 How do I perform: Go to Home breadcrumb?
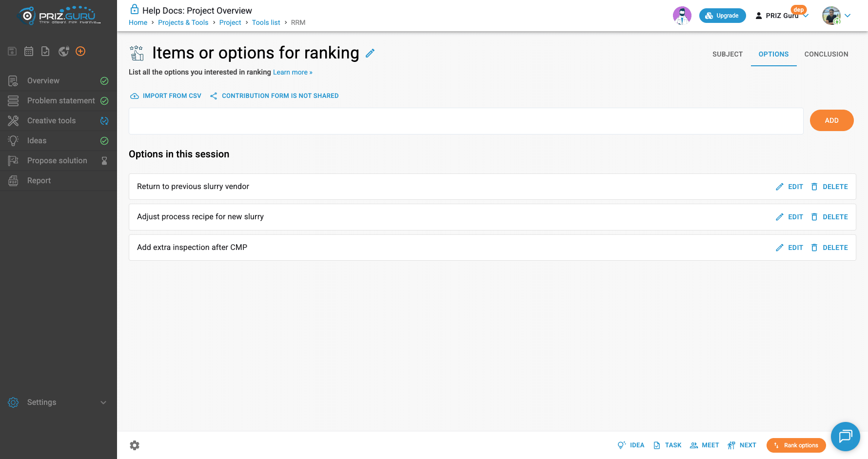pos(138,22)
